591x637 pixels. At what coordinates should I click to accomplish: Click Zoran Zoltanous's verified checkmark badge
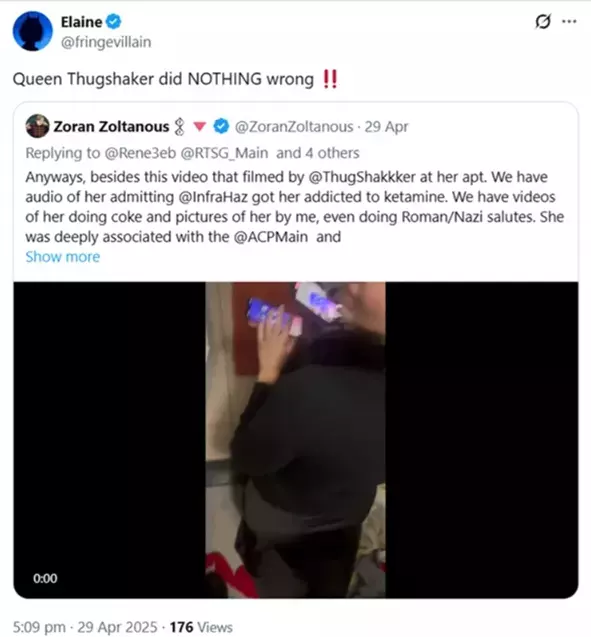221,126
